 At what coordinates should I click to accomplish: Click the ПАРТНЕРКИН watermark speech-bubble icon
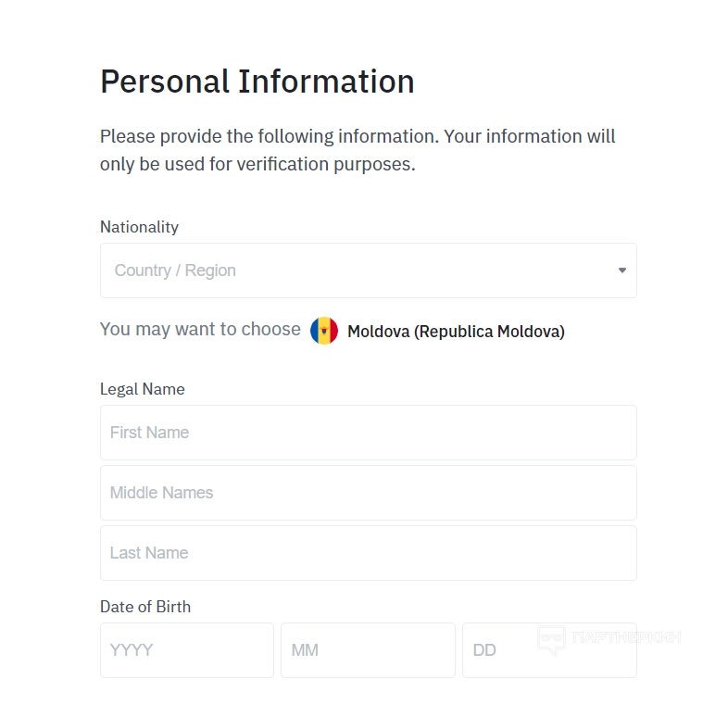551,638
